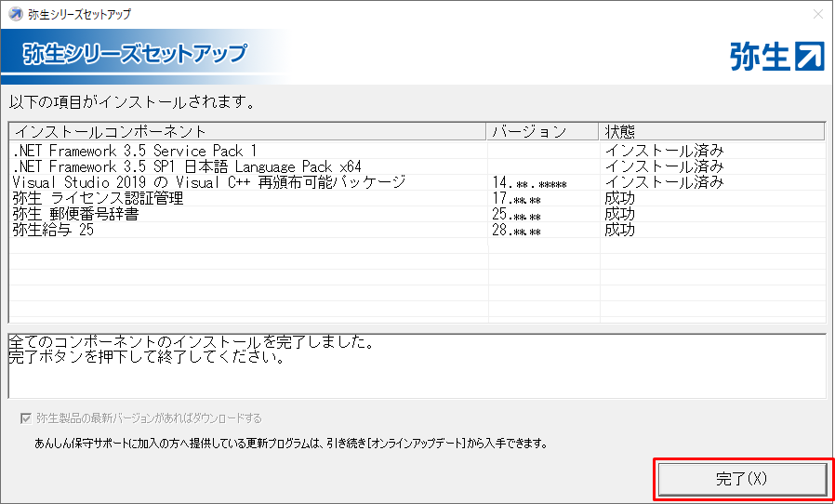Click 成功 status of 弥生 郵便番号辞書
The width and height of the screenshot is (835, 504).
620,215
